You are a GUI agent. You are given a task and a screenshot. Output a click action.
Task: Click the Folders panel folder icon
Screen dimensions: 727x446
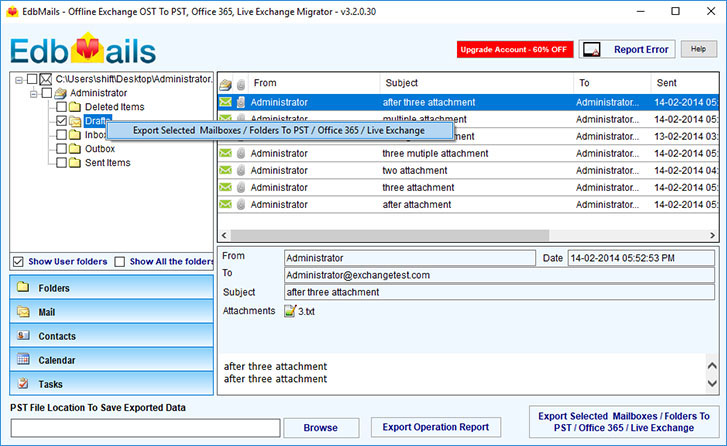[23, 287]
